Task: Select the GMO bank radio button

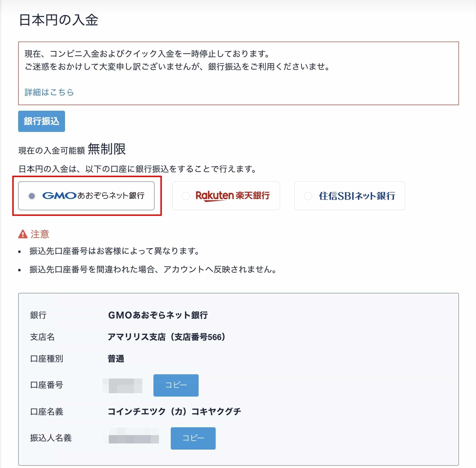Action: tap(32, 196)
